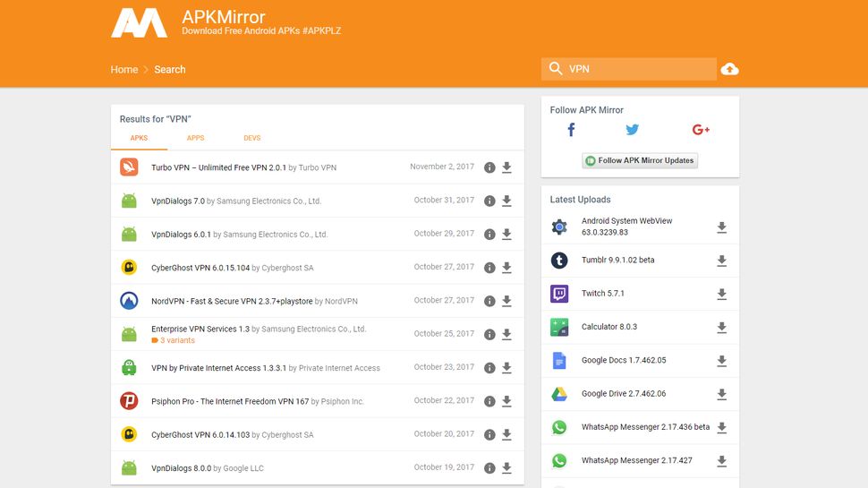Show info for VpnDialogs 7.0

click(489, 201)
